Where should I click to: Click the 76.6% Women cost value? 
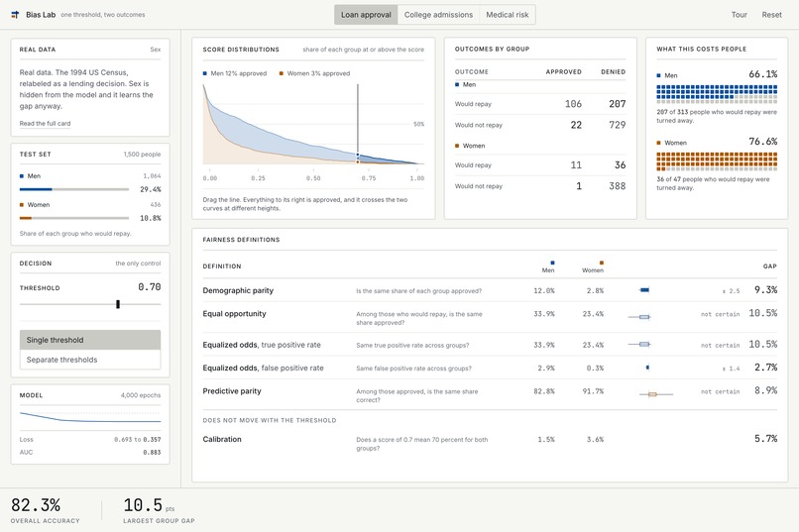[x=763, y=142]
